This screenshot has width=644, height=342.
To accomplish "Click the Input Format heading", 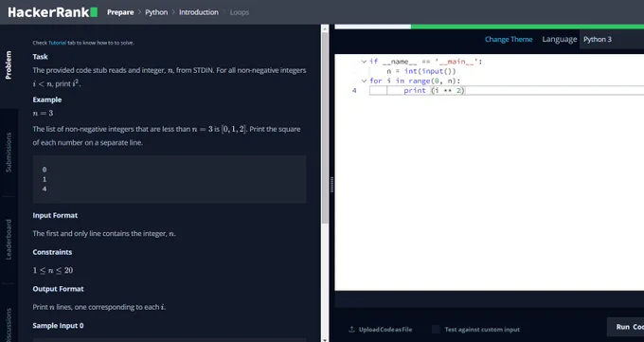I will (x=55, y=215).
